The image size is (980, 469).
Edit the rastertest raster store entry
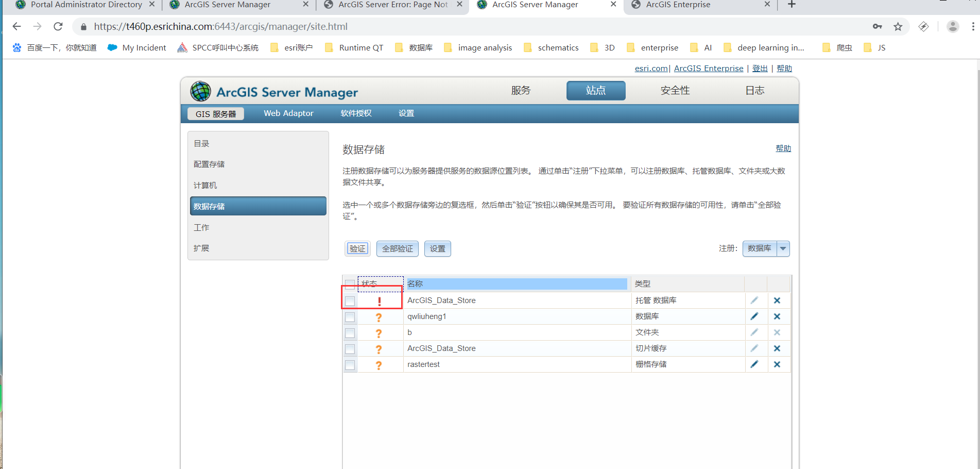pos(755,364)
